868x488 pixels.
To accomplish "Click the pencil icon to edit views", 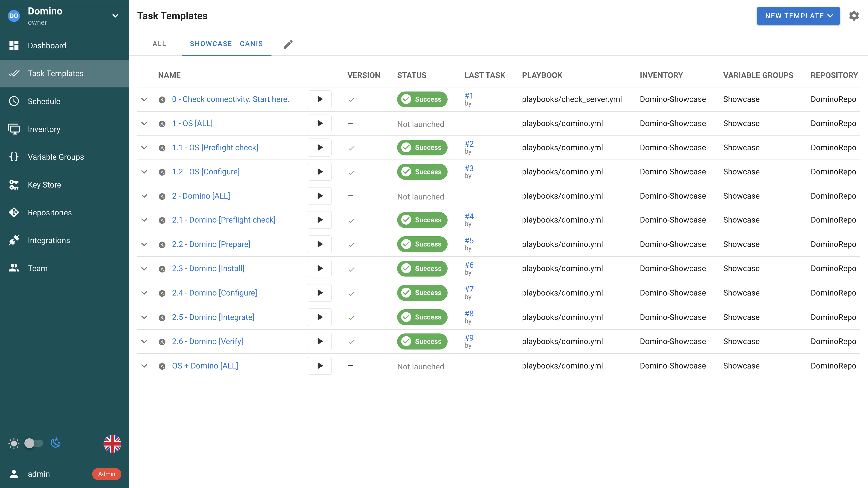I will [x=288, y=45].
